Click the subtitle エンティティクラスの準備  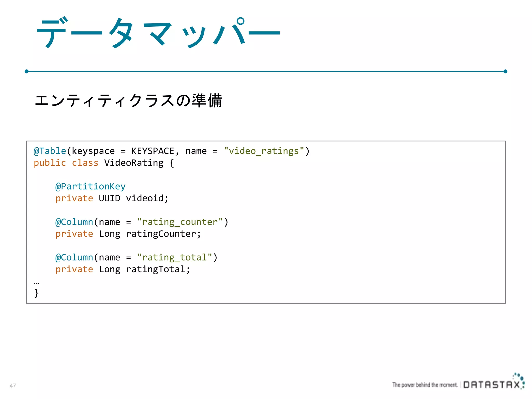[x=129, y=101]
